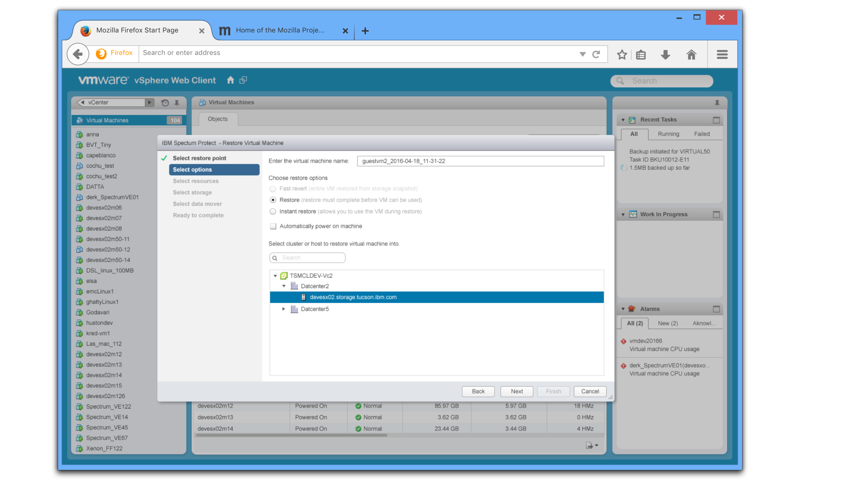The height and width of the screenshot is (504, 855).
Task: Expand the Datcenter5 tree node
Action: (284, 309)
